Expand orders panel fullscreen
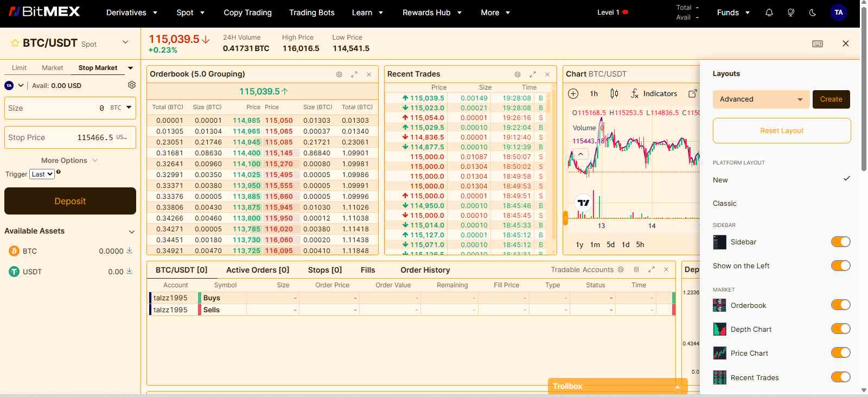The height and width of the screenshot is (397, 868). 652,269
